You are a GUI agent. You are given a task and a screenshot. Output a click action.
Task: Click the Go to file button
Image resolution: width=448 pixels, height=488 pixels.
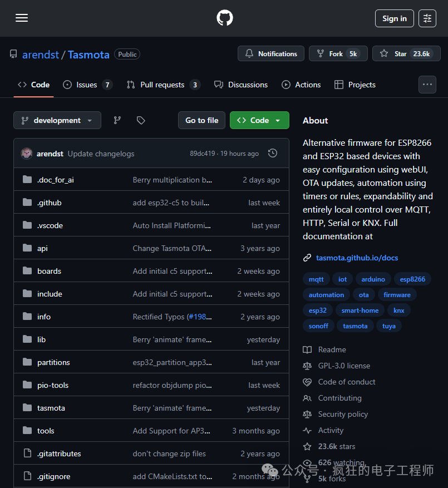(202, 120)
